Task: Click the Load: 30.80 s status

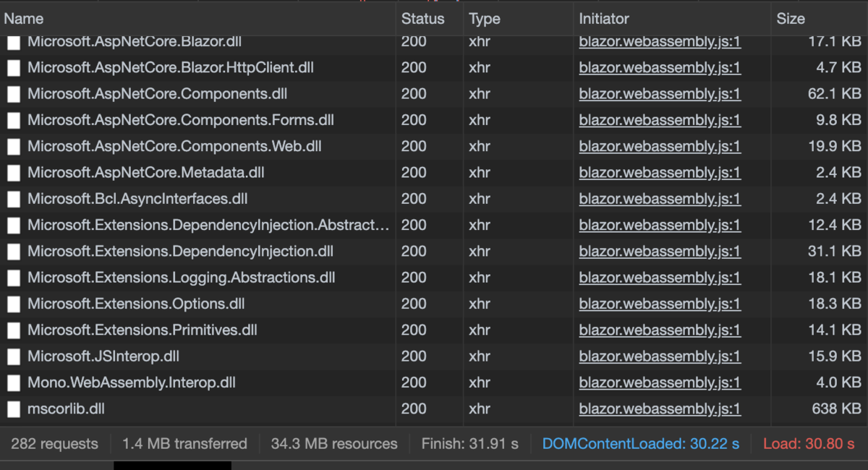Action: click(809, 443)
